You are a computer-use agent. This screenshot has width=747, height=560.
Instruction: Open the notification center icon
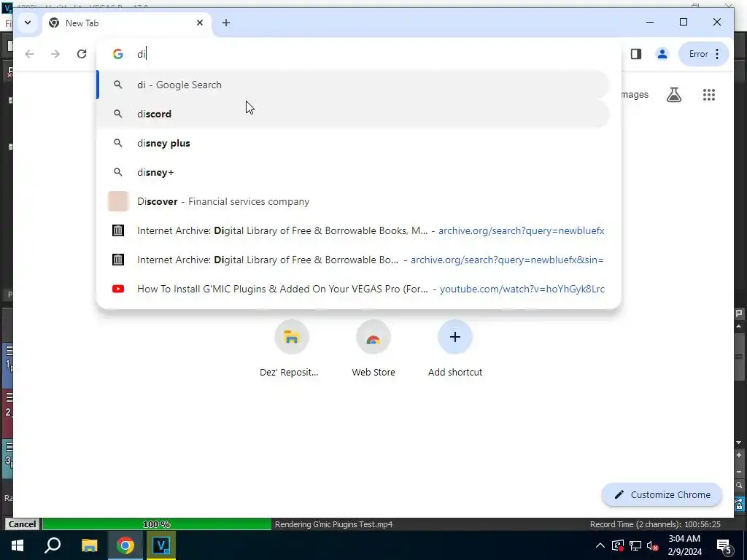(x=724, y=545)
